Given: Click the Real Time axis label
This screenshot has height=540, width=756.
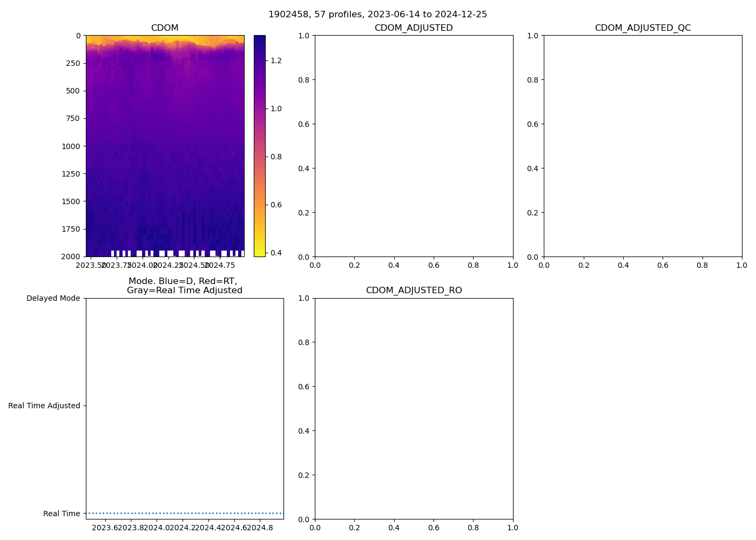Looking at the screenshot, I should pos(62,514).
